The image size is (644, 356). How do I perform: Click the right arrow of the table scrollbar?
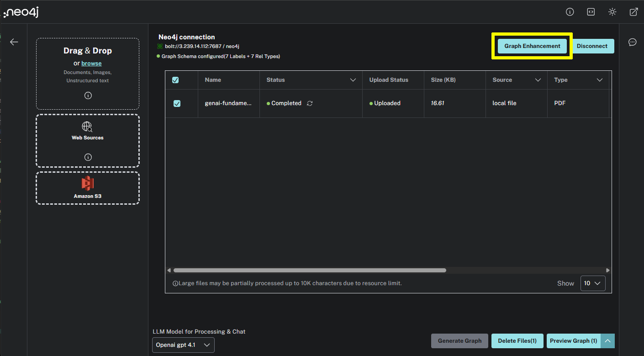608,270
